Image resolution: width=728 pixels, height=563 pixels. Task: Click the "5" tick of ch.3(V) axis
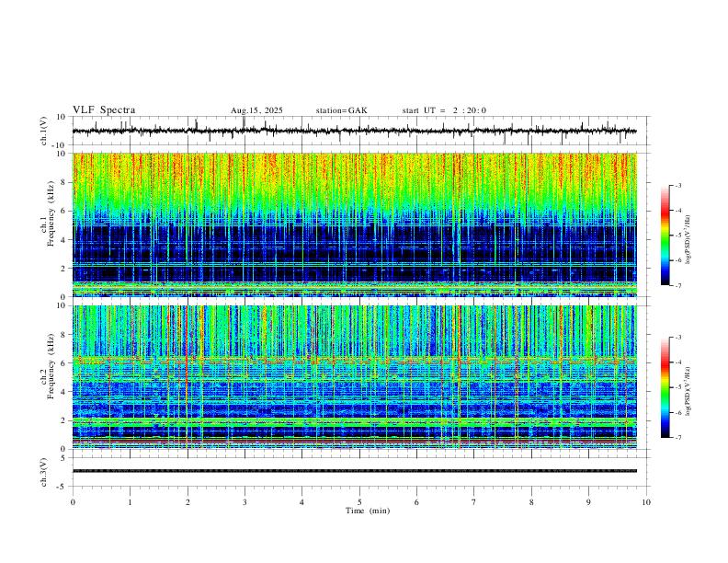tap(64, 458)
